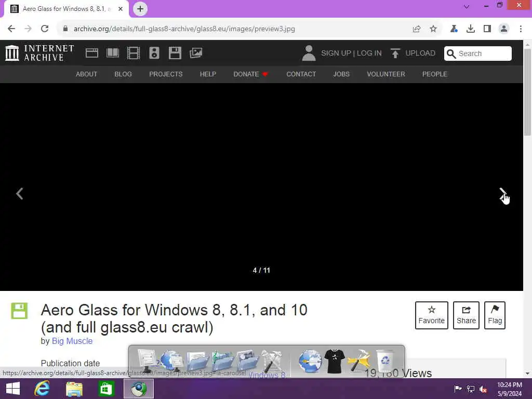Open the gray hammer tools dock icon

click(x=272, y=361)
